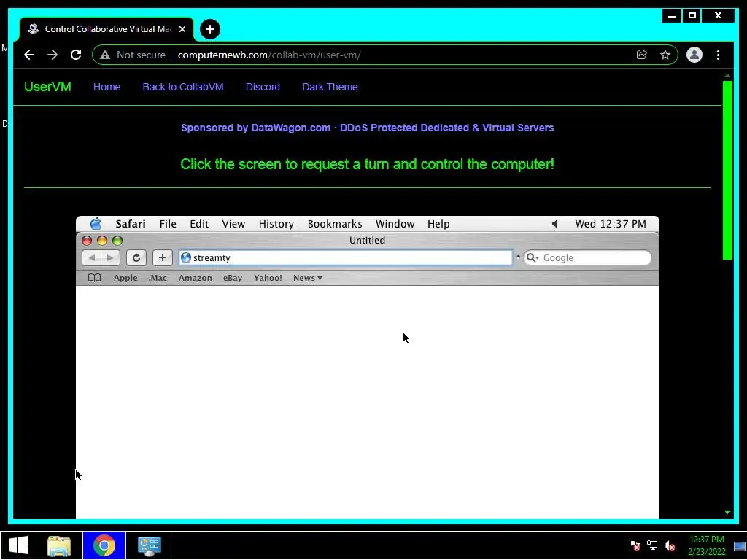This screenshot has height=560, width=747.
Task: Click the Chrome taskbar icon
Action: (x=104, y=545)
